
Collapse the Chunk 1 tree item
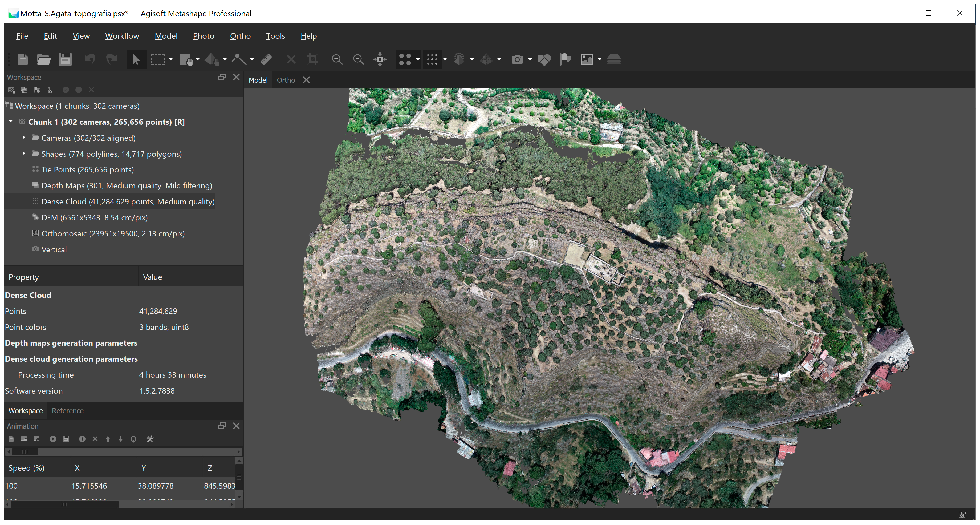click(10, 122)
